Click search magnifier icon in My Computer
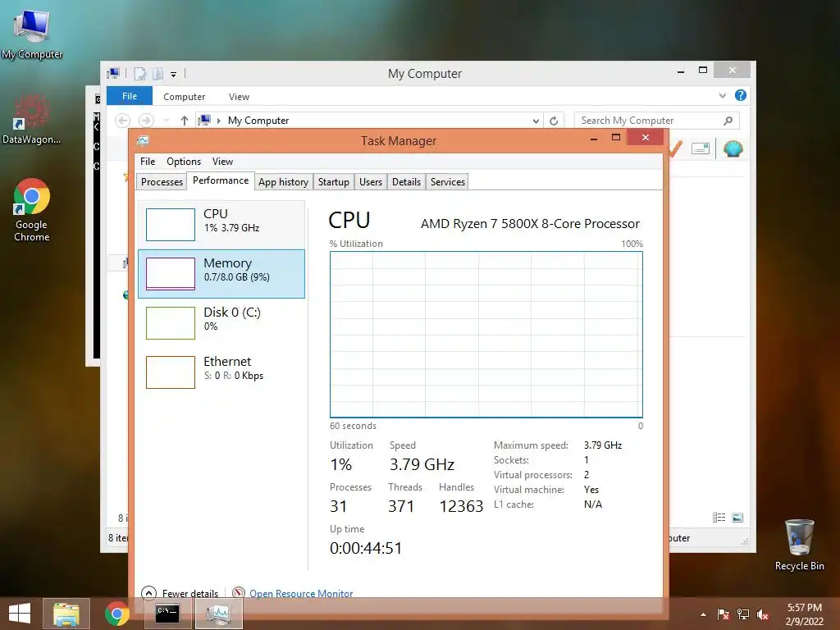840x630 pixels. point(728,121)
